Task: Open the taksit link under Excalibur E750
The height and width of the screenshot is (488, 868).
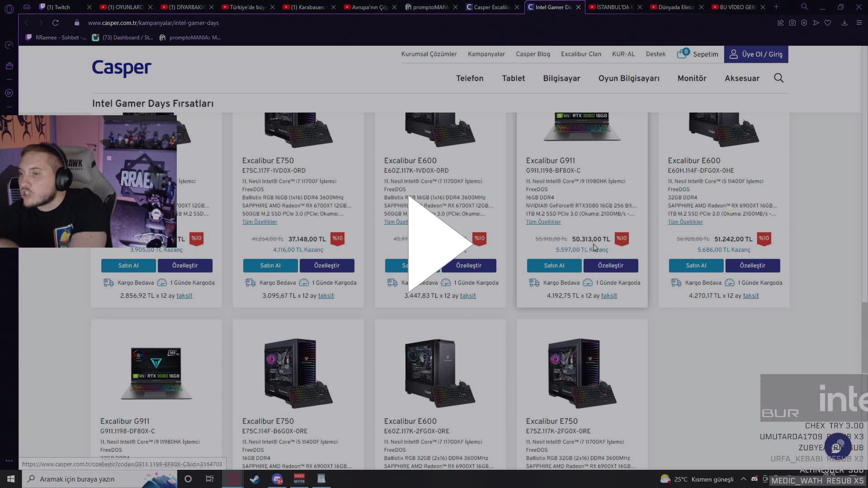Action: tap(326, 296)
